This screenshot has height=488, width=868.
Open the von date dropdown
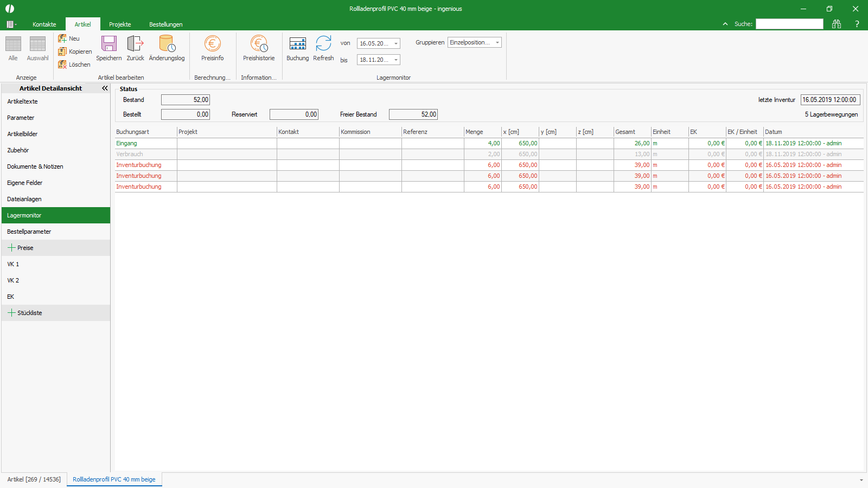click(396, 43)
